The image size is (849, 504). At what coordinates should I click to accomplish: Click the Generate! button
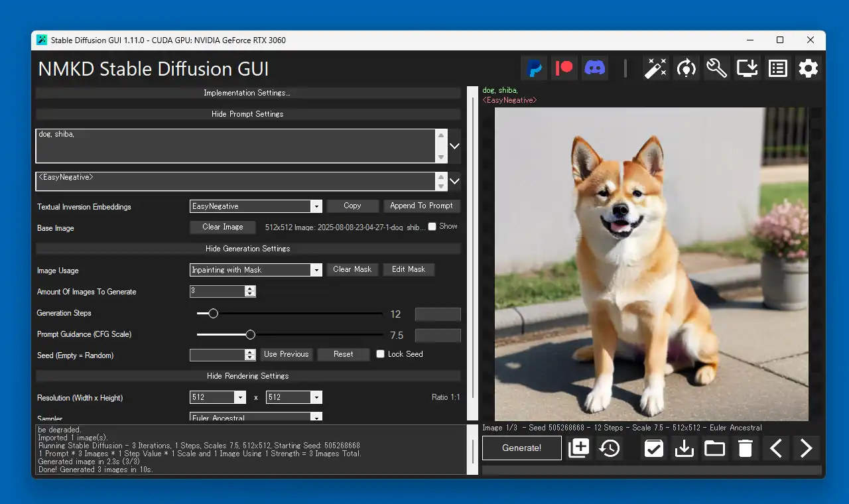tap(522, 448)
